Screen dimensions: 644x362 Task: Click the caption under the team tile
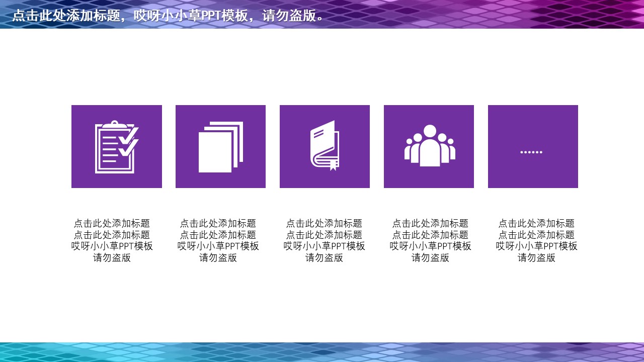[429, 241]
